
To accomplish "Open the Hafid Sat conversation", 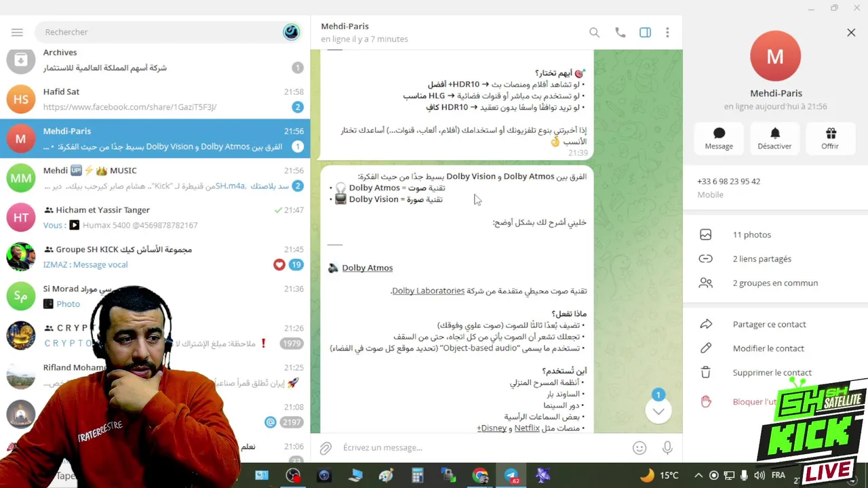I will pyautogui.click(x=155, y=99).
